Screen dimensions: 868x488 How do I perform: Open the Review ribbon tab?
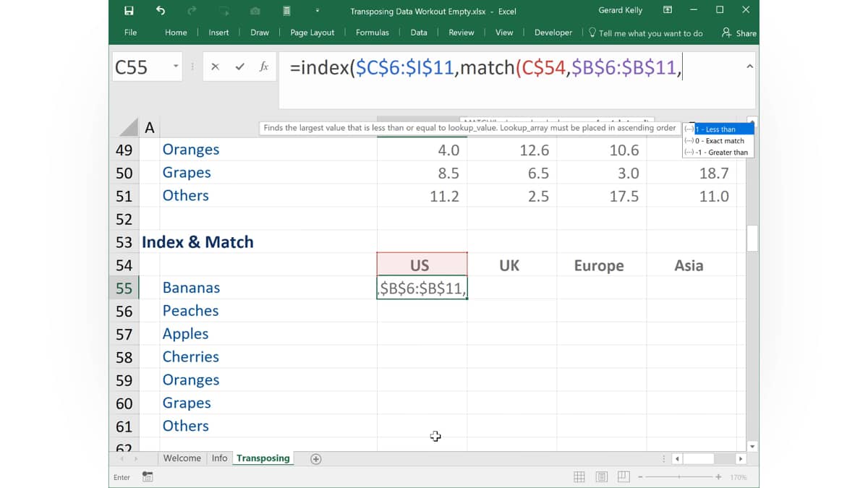click(461, 33)
